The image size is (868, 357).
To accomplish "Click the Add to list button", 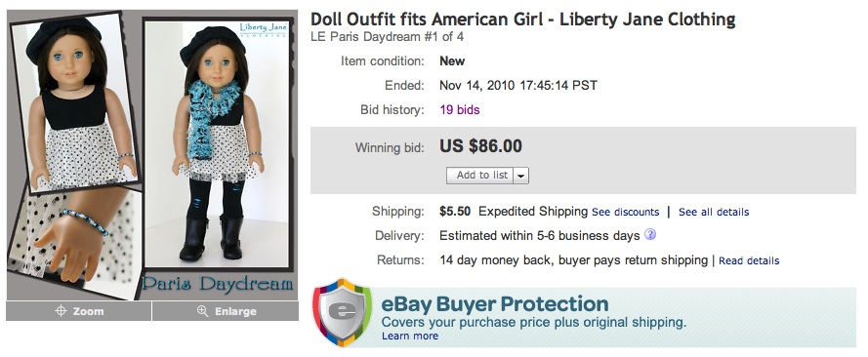I will pyautogui.click(x=480, y=176).
